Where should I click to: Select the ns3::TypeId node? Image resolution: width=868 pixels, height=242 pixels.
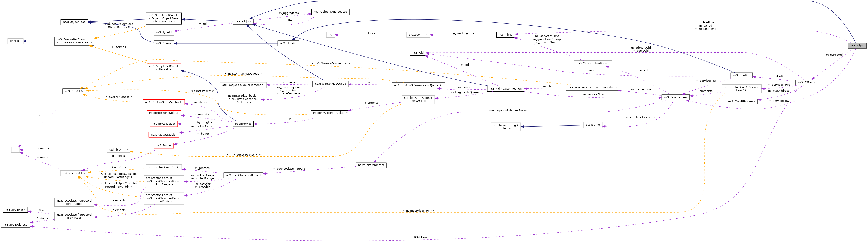tap(164, 32)
